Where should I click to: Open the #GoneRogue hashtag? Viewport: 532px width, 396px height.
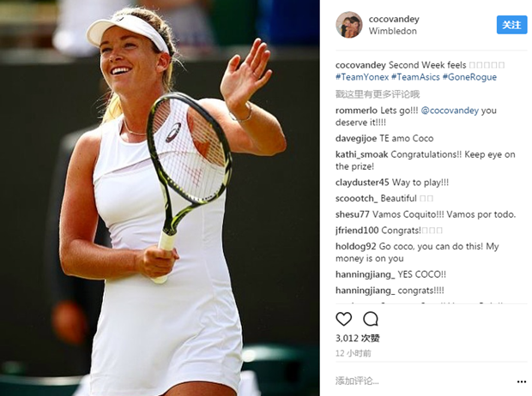469,77
